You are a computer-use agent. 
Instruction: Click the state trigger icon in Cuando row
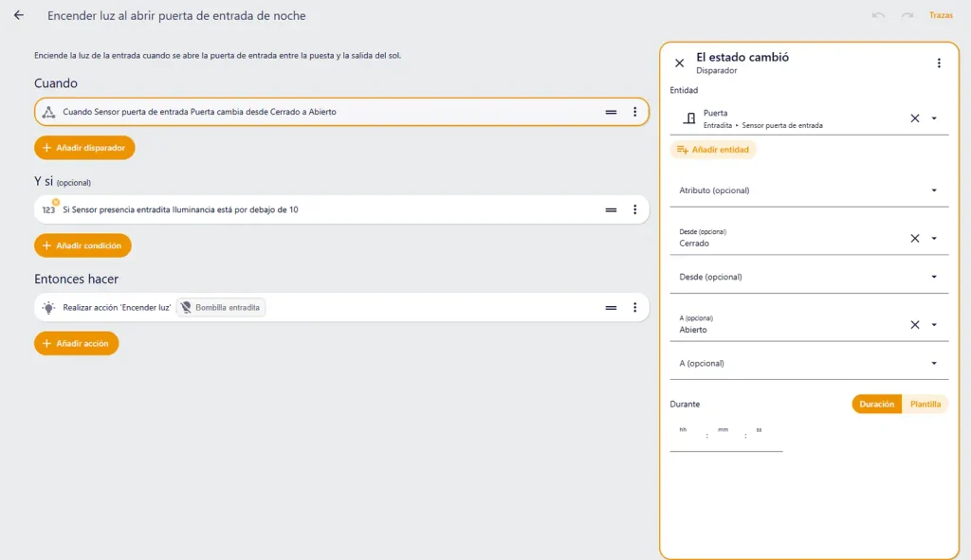[48, 112]
